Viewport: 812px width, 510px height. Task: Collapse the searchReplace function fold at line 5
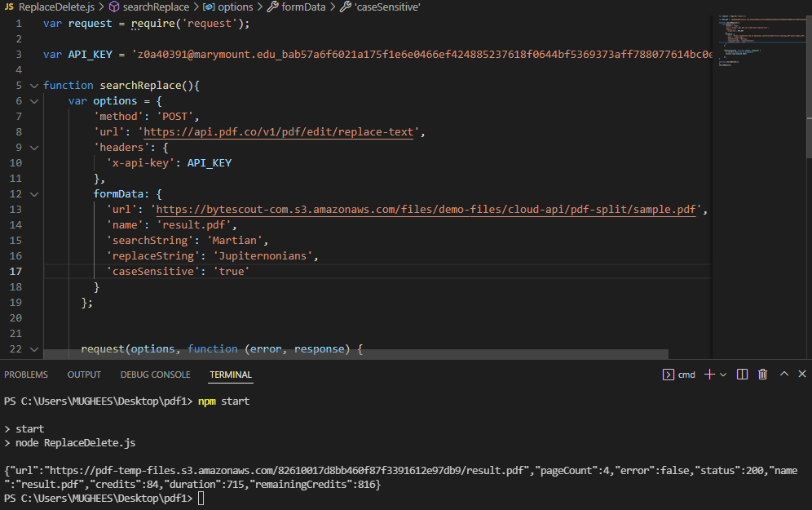click(x=33, y=86)
